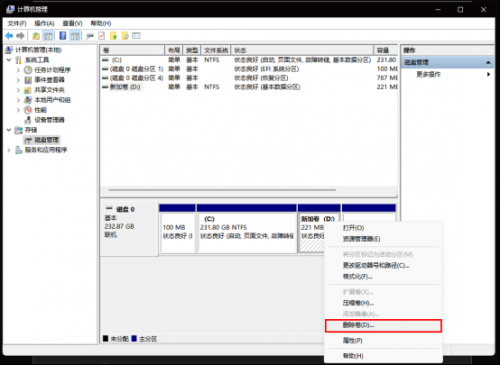This screenshot has width=500, height=365.
Task: Click the 任务计划程序 clock icon
Action: pyautogui.click(x=28, y=70)
